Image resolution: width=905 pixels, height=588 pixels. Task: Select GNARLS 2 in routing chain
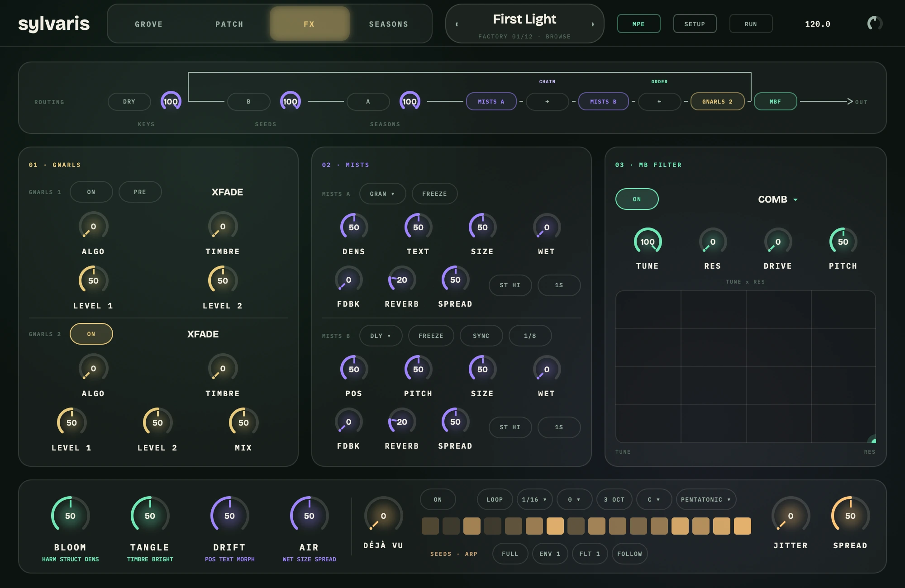click(718, 101)
